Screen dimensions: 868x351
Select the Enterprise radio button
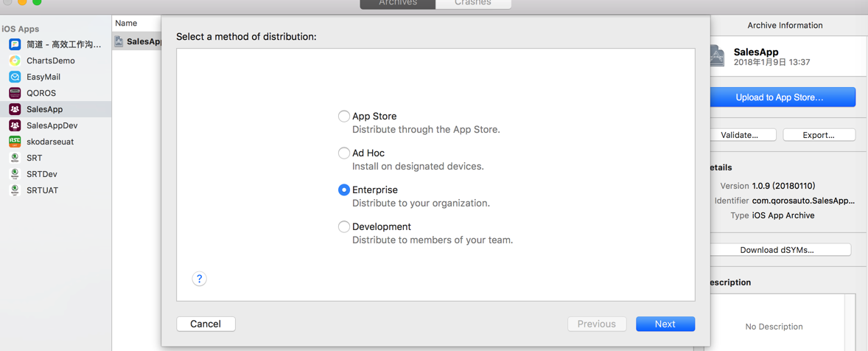tap(344, 190)
